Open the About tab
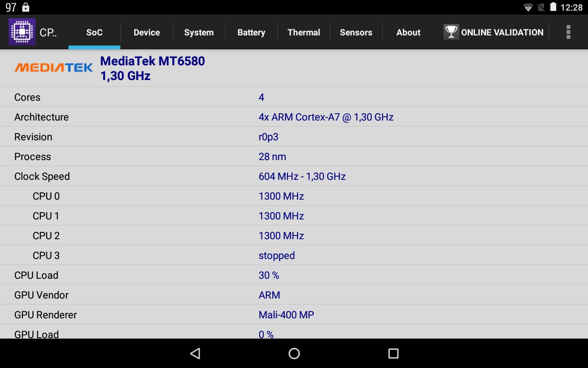 [x=408, y=33]
